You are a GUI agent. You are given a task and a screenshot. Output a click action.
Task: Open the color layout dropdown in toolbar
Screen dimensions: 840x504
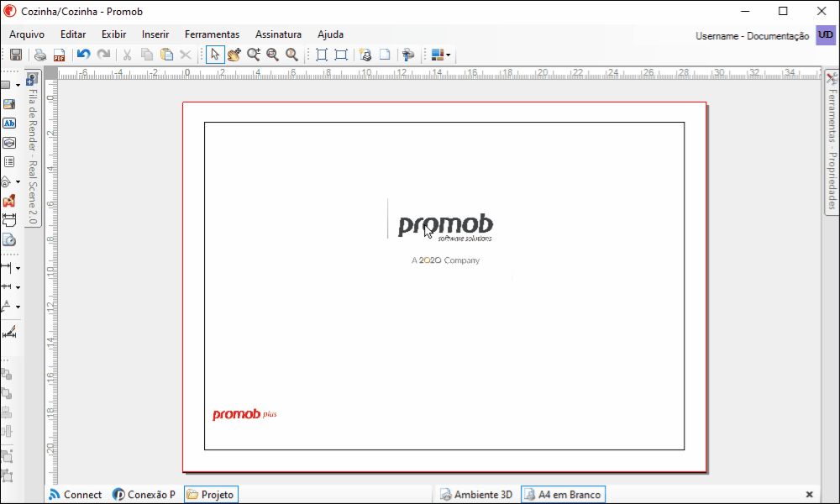[448, 55]
